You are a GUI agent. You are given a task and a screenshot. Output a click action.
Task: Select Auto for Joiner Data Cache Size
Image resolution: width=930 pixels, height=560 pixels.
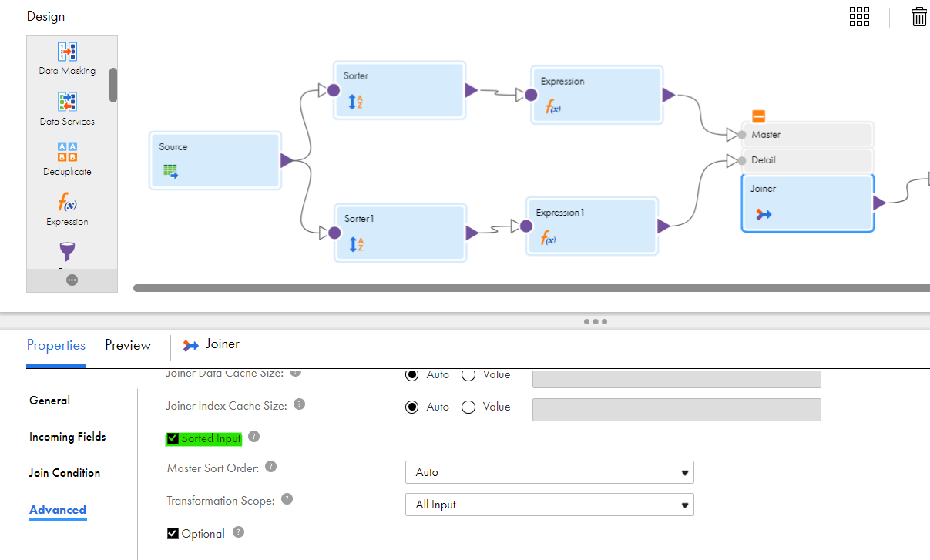coord(412,375)
